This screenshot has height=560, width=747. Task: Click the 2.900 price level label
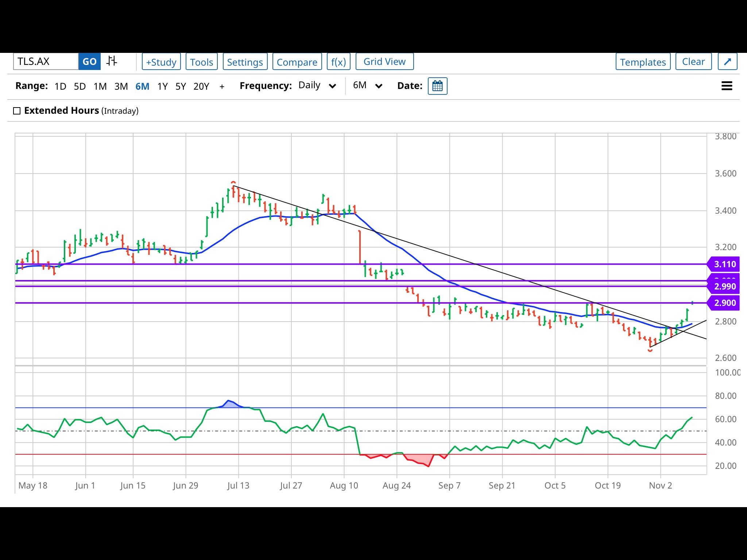tap(724, 303)
